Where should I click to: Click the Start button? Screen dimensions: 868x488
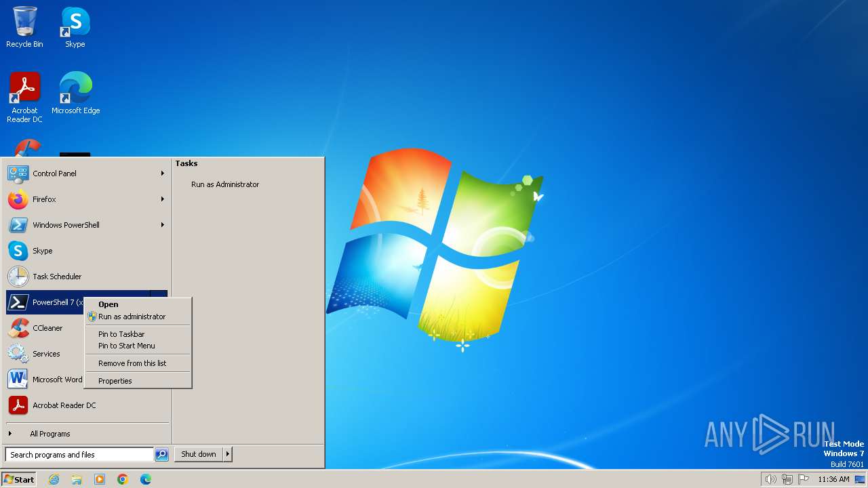coord(19,479)
